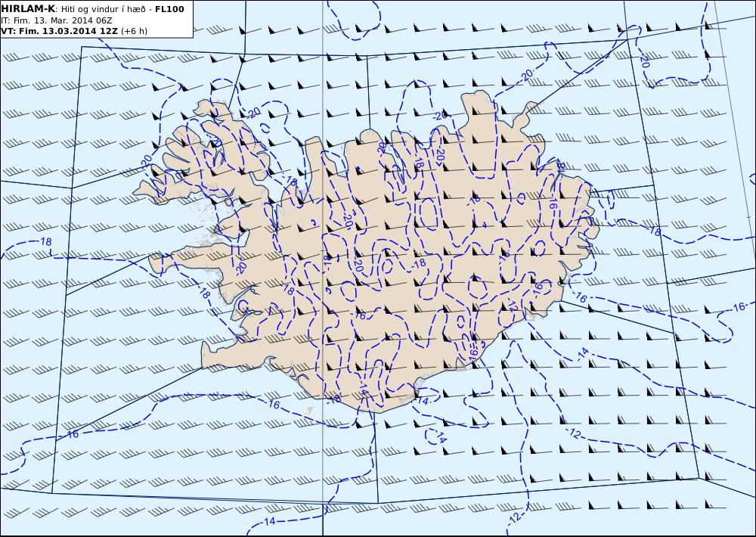Click the "HIRLAM-K" model name in the title box
The image size is (756, 537).
(28, 9)
